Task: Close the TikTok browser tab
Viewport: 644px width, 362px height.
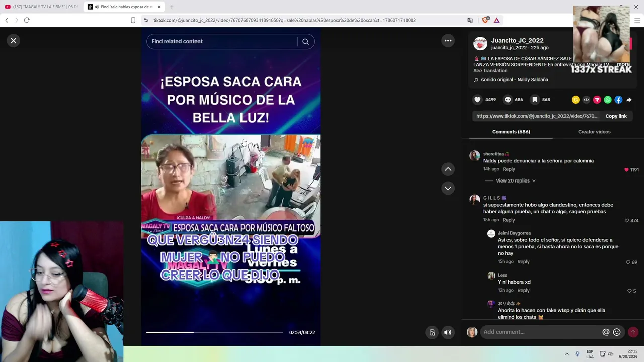Action: (x=159, y=7)
